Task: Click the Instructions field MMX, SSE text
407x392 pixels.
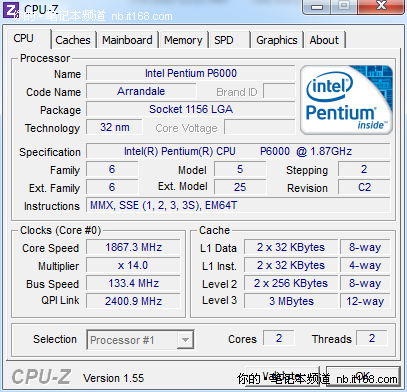Action: (238, 205)
